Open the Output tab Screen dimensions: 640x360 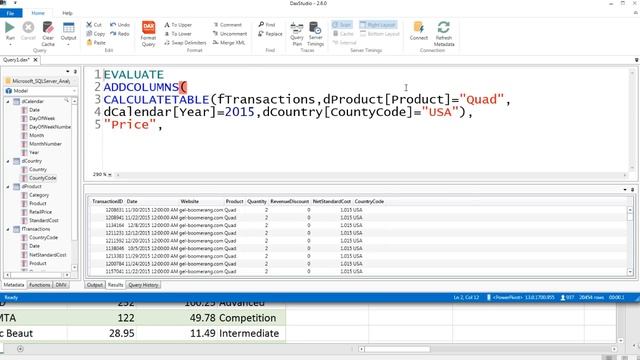[x=95, y=285]
